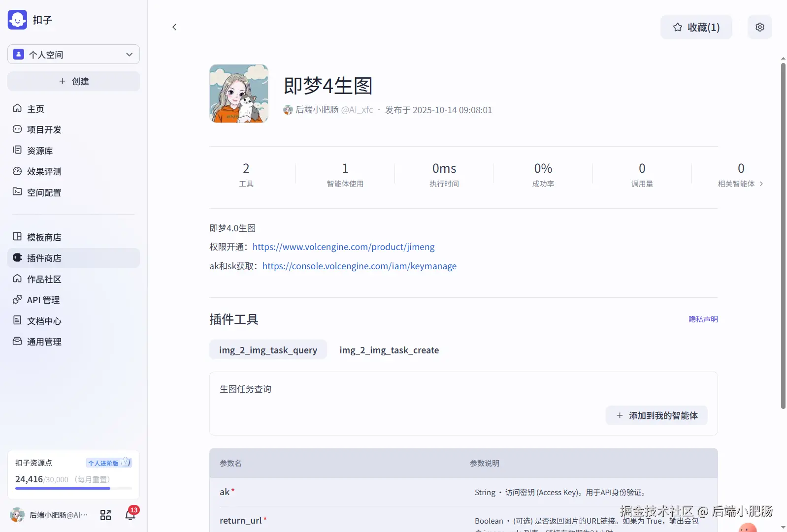Screen dimensions: 787x532
Task: Click the 效果评测 gauge icon
Action: point(17,171)
